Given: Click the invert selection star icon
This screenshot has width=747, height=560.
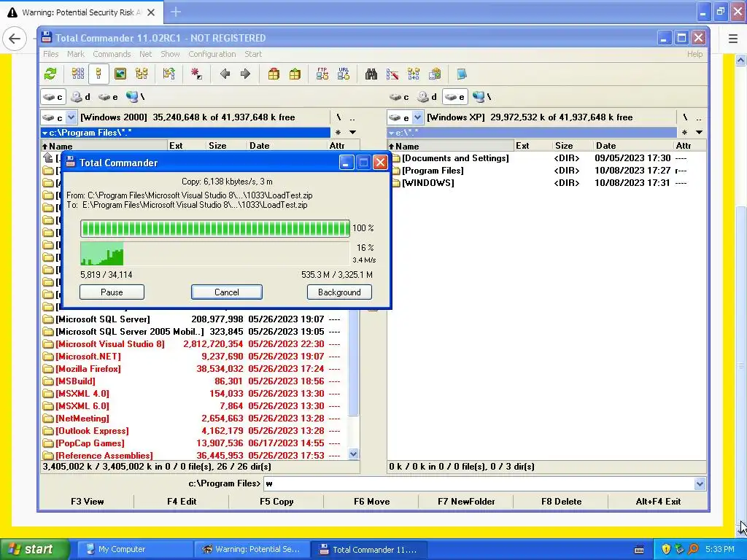Looking at the screenshot, I should (x=196, y=74).
